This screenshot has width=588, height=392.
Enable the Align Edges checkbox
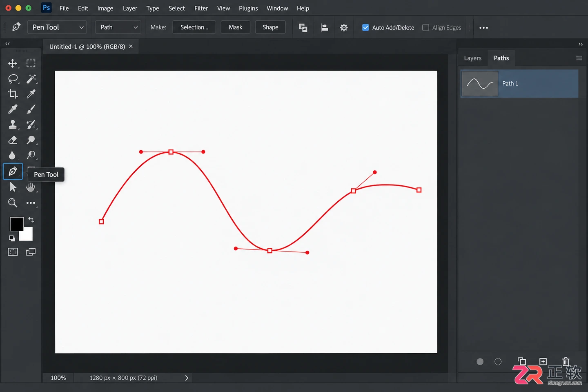point(425,27)
